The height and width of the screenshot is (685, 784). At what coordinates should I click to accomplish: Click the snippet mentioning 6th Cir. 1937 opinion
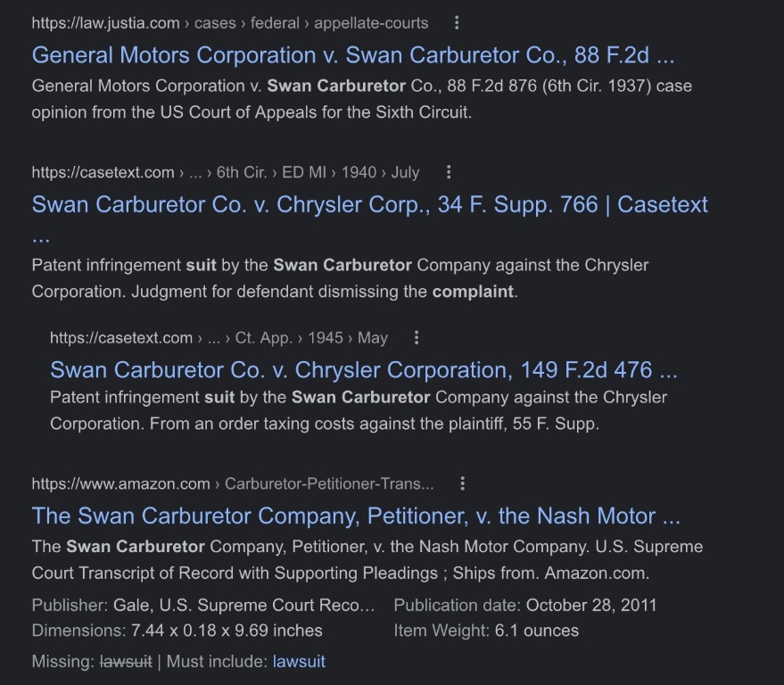coord(361,99)
